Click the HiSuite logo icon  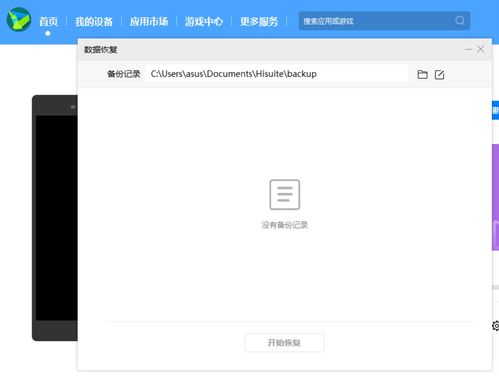[19, 19]
